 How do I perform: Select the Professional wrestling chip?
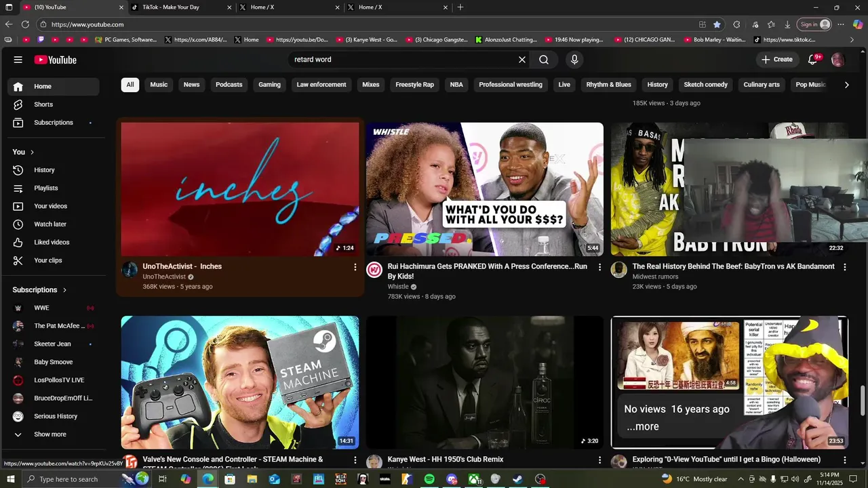pyautogui.click(x=511, y=85)
